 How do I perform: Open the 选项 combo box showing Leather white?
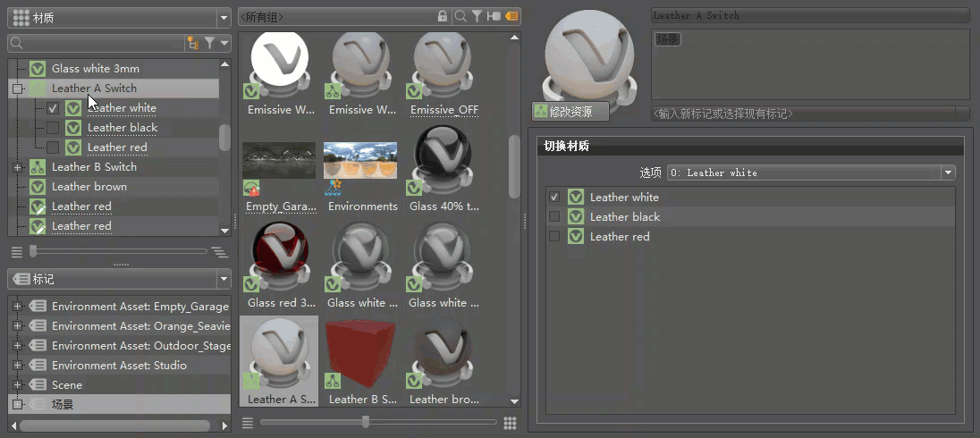click(811, 173)
